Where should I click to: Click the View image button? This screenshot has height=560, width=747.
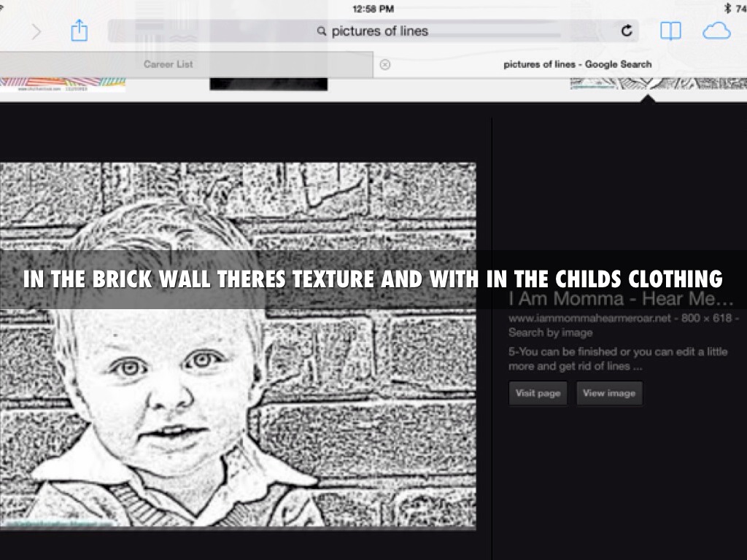609,393
